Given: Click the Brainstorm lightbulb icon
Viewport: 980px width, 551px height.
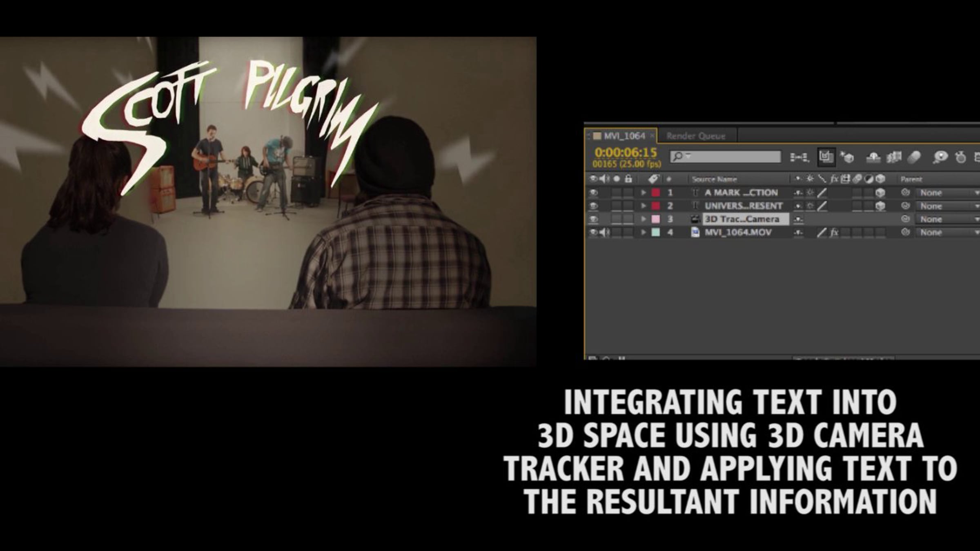Looking at the screenshot, I should 940,157.
